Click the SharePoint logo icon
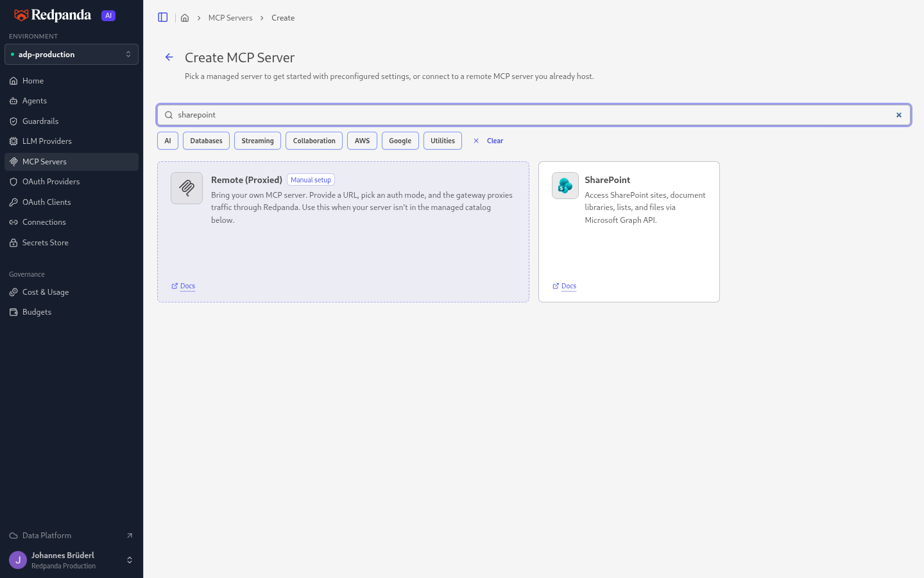The image size is (924, 578). tap(565, 186)
